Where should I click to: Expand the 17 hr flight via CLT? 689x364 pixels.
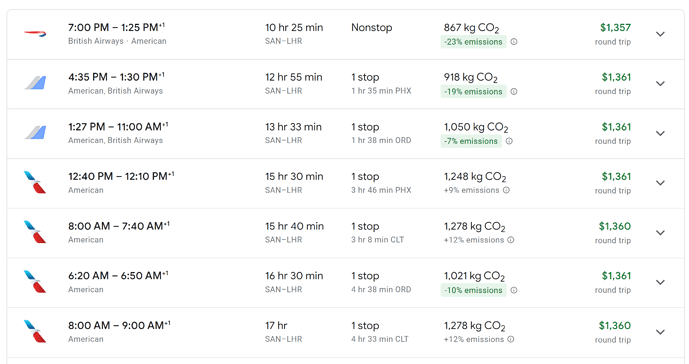click(x=660, y=332)
